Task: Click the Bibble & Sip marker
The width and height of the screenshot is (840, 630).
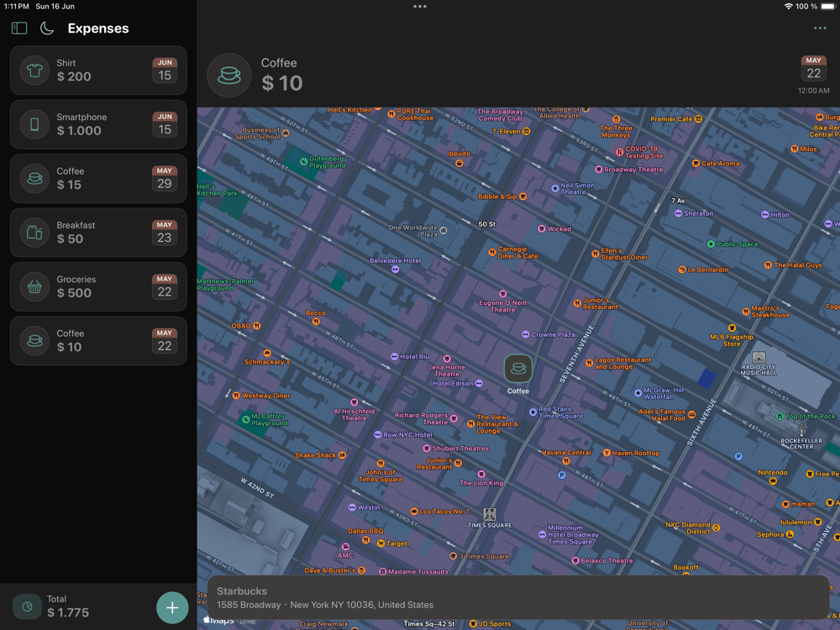Action: pyautogui.click(x=522, y=197)
